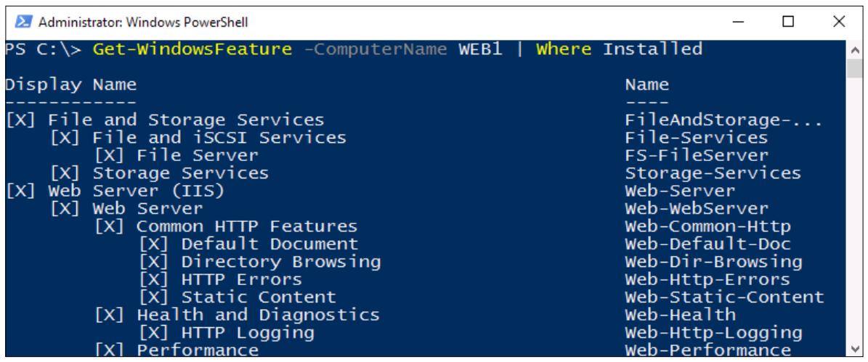This screenshot has width=868, height=362.
Task: Click the Get-WindowsFeature command text
Action: click(x=192, y=49)
